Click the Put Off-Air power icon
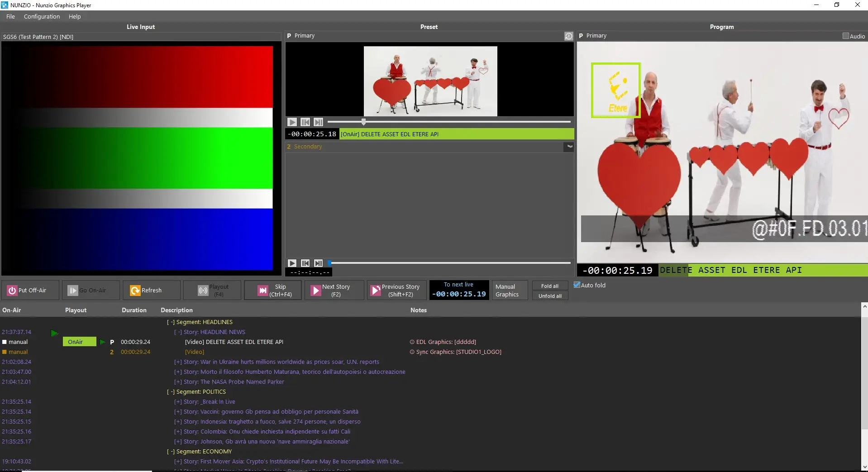 tap(12, 291)
